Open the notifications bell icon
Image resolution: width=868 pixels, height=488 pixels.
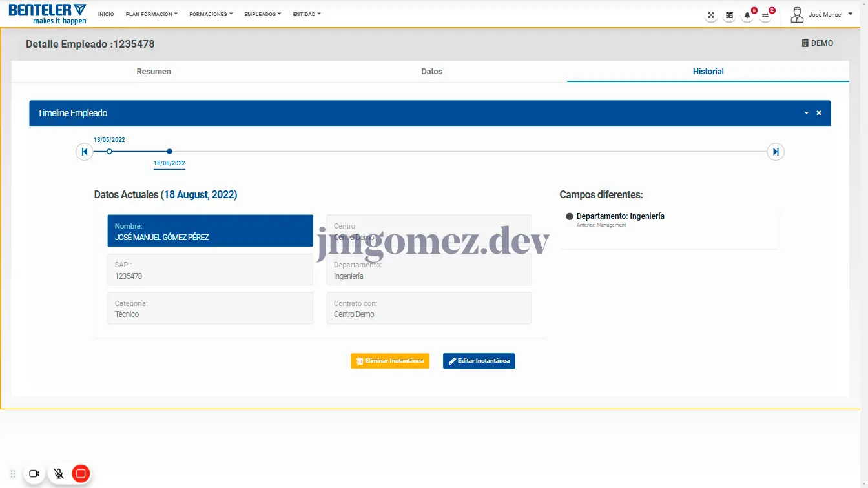click(747, 15)
